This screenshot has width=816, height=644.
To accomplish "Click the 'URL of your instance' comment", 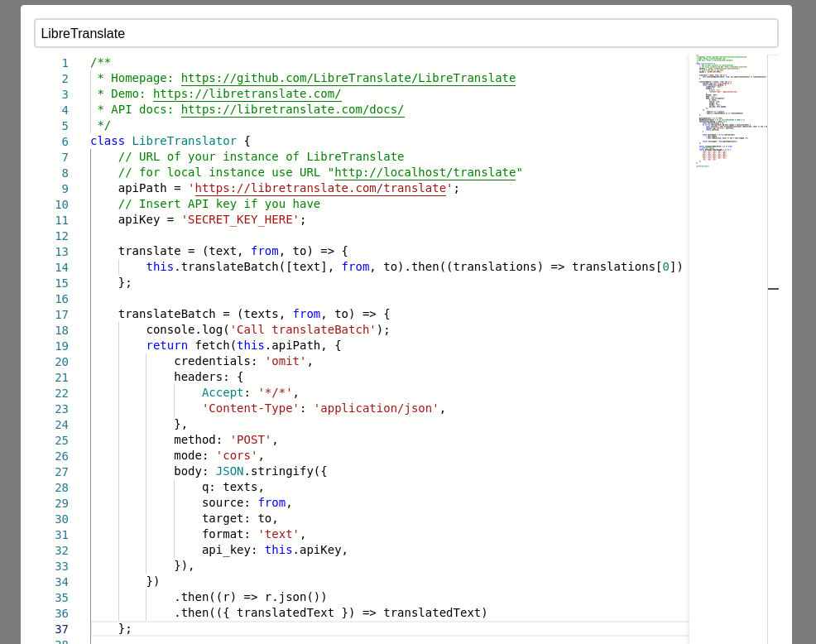I will click(x=262, y=156).
